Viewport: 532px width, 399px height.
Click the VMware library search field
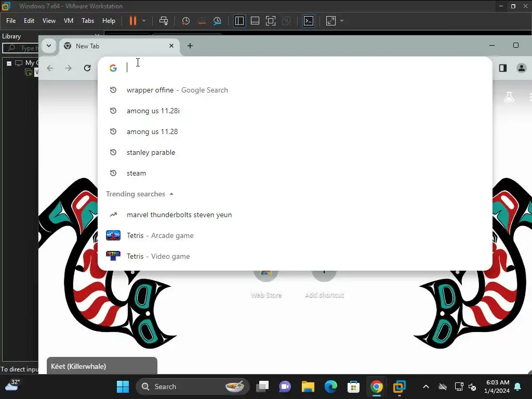pos(20,48)
